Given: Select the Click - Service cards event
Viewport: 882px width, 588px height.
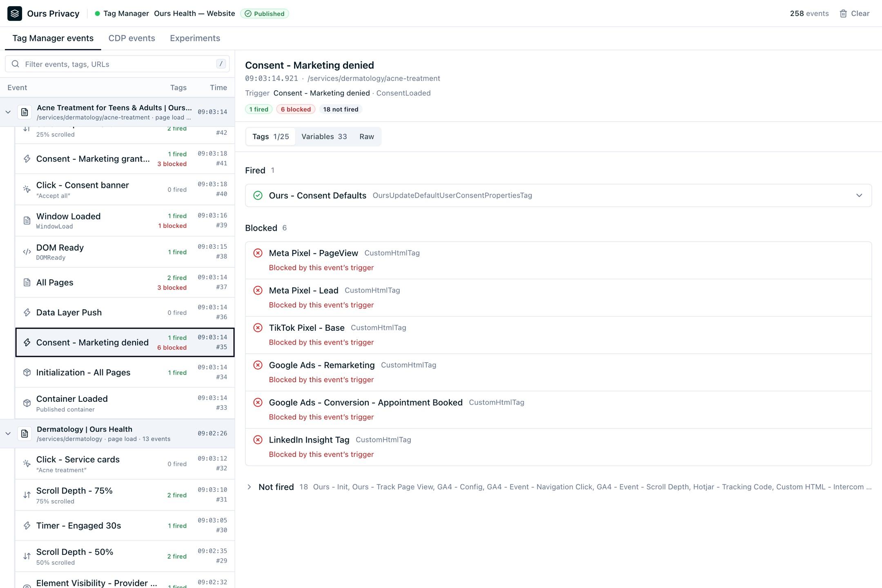Looking at the screenshot, I should (x=125, y=464).
